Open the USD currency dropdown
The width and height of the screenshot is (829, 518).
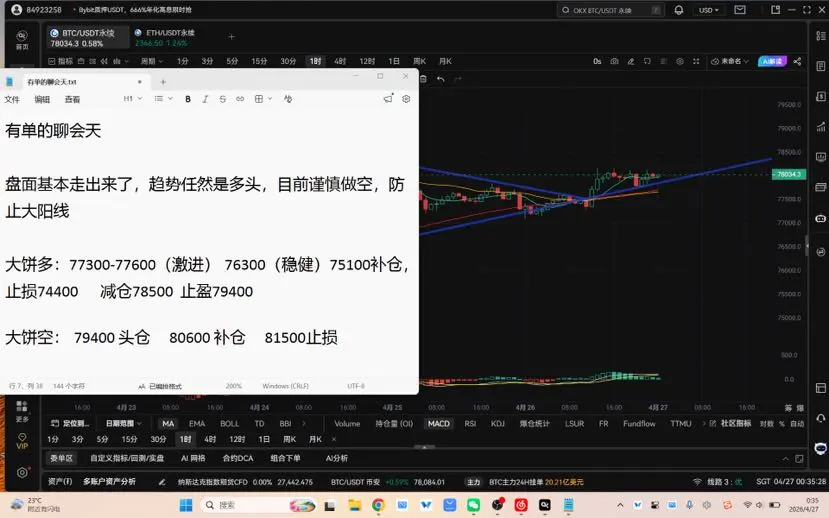[x=709, y=10]
